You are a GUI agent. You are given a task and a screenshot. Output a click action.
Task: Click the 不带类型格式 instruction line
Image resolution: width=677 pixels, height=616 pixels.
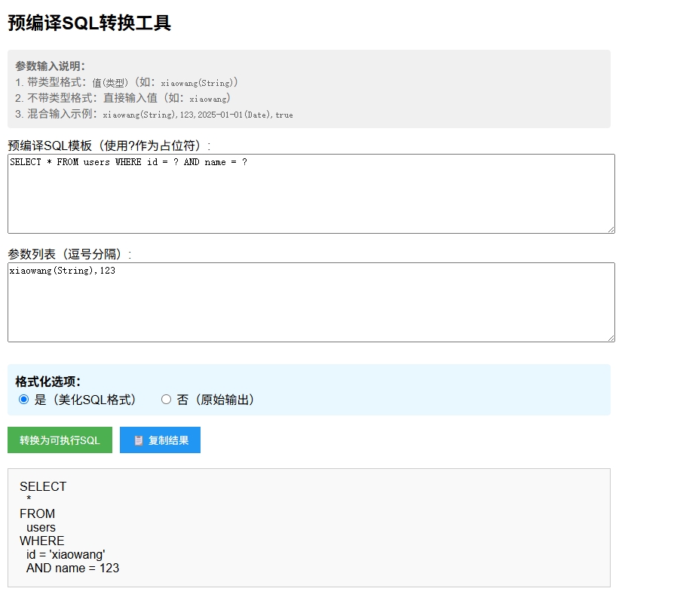coord(123,99)
